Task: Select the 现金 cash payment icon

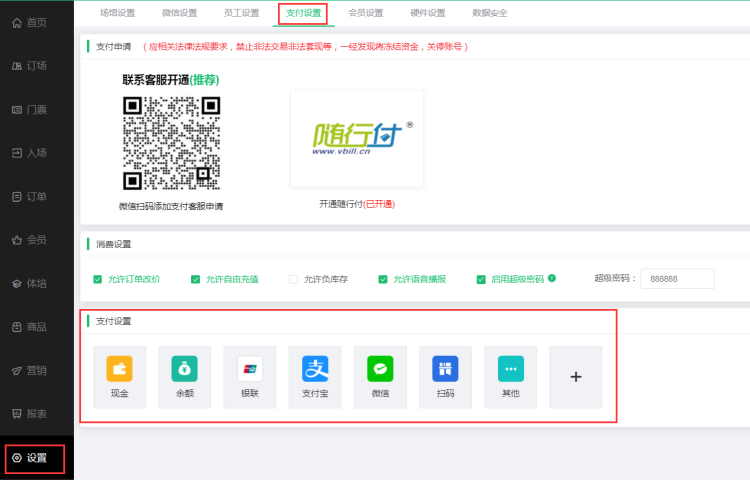Action: [119, 376]
